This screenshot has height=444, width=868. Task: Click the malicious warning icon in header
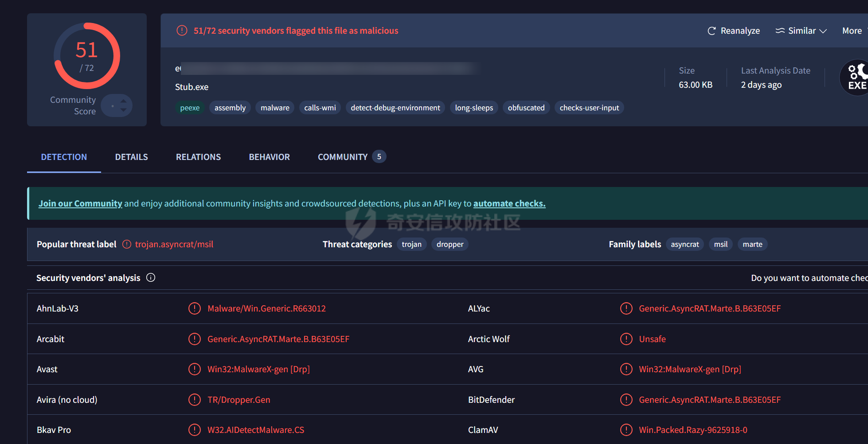[182, 31]
